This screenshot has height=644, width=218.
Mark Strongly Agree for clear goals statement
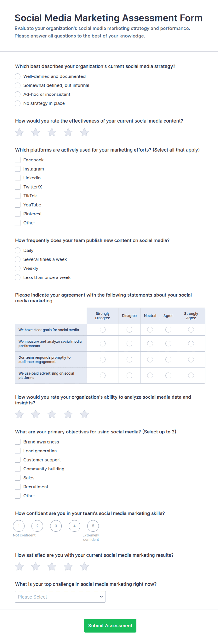click(x=191, y=330)
